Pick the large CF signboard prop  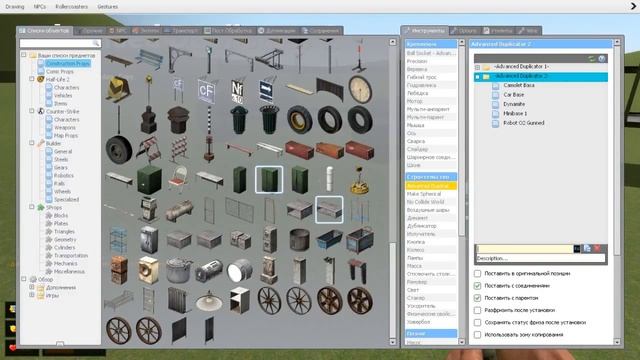tap(206, 91)
